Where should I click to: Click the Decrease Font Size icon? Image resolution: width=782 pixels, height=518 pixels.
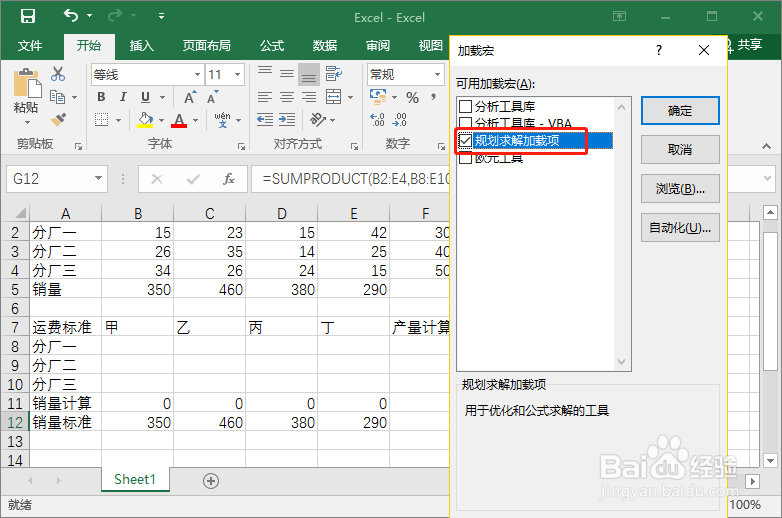click(x=212, y=97)
